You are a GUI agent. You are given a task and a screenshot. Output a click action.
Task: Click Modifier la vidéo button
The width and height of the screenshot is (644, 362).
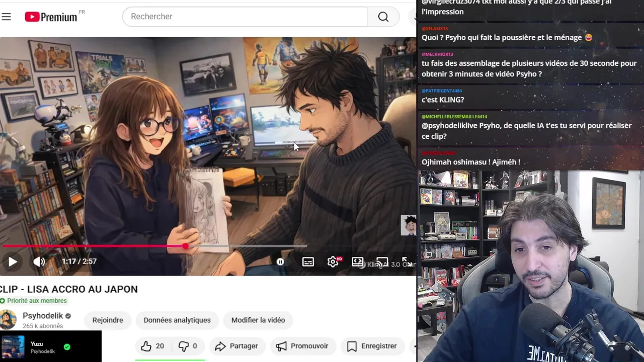pyautogui.click(x=258, y=320)
